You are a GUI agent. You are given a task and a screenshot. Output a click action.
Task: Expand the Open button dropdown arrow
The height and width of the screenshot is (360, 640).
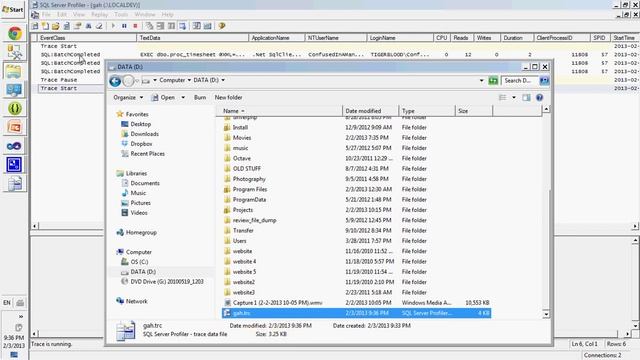click(183, 98)
